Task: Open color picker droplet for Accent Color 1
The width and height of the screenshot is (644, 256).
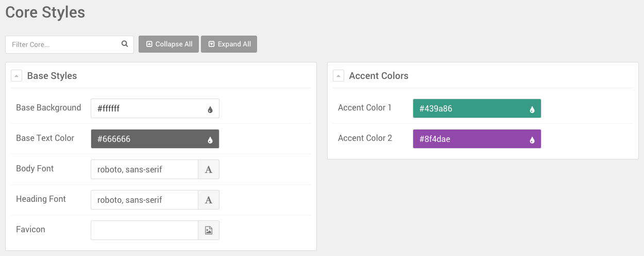Action: point(532,109)
